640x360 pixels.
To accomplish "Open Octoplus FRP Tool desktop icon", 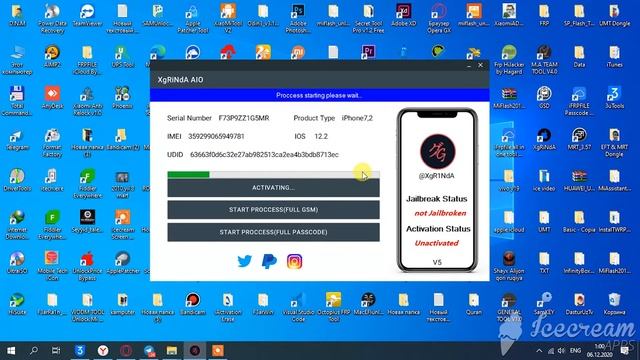I will [333, 307].
